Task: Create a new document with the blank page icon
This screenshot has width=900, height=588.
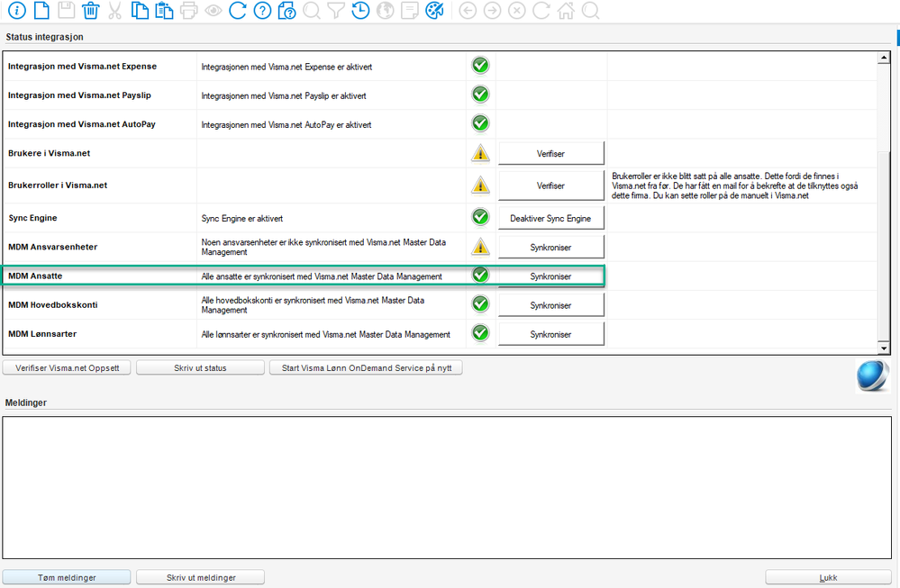Action: (42, 10)
